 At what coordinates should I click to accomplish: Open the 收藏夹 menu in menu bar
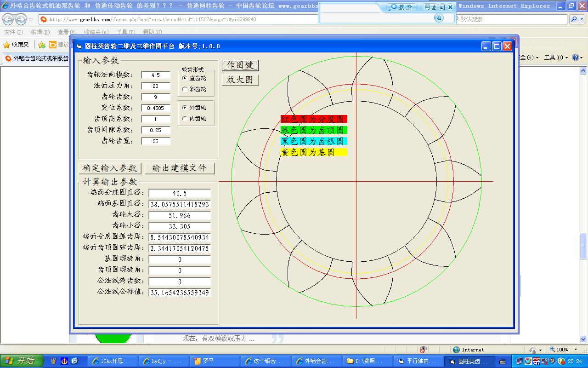click(96, 32)
